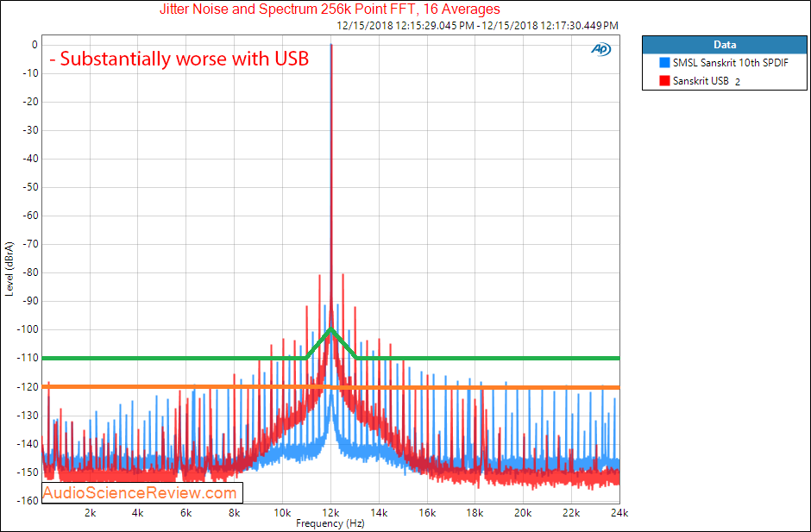Image resolution: width=811 pixels, height=532 pixels.
Task: Click the 0 level tick label
Action: [35, 45]
